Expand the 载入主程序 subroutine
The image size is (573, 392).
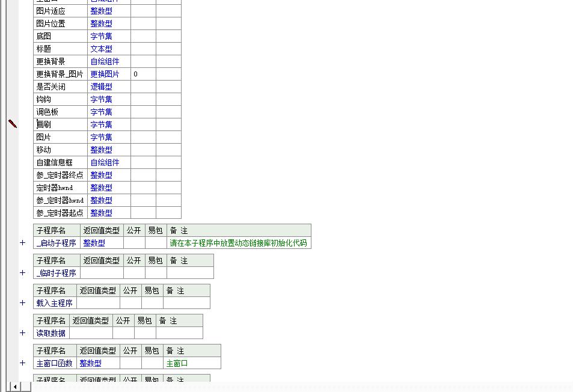(23, 303)
